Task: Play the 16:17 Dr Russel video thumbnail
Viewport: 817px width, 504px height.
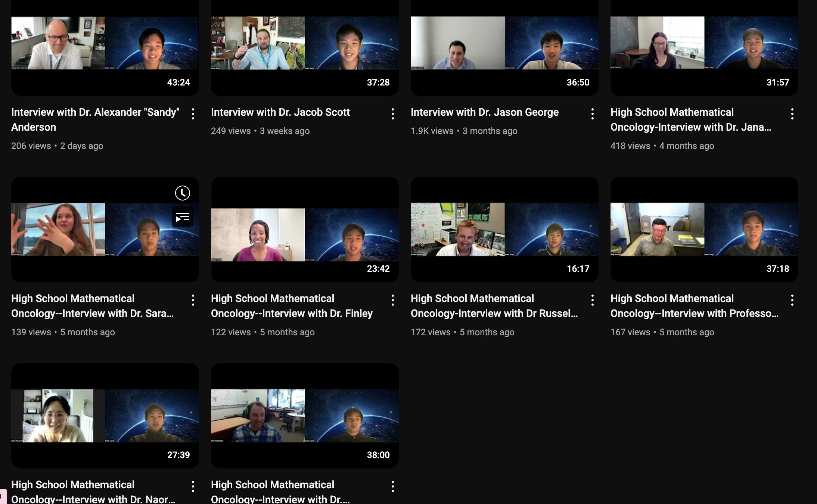Action: [504, 229]
